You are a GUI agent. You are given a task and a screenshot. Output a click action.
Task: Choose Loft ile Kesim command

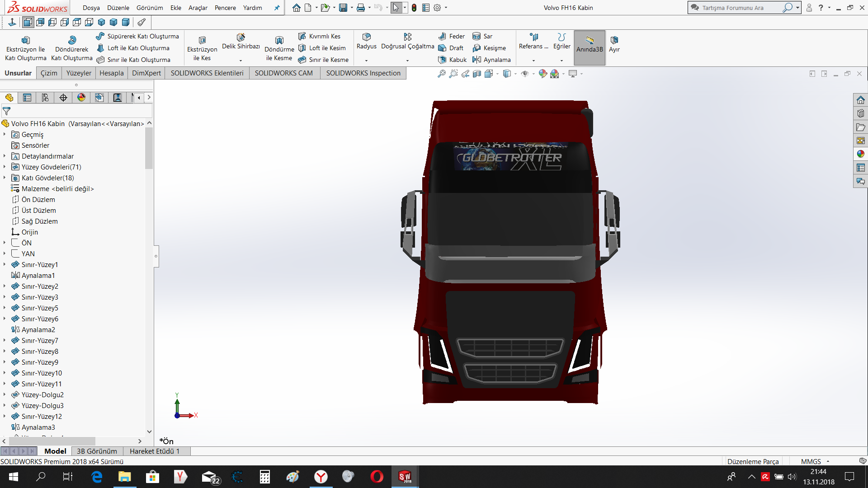322,48
